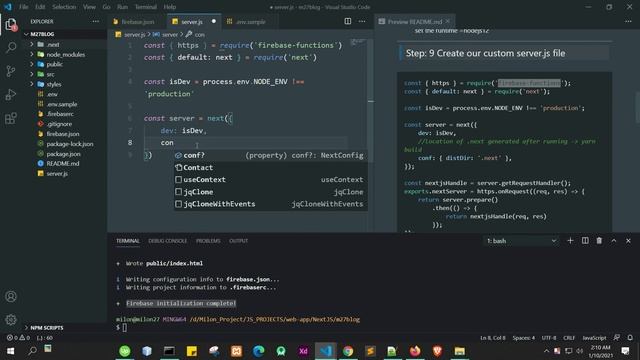Maximize the panel with up chevron
The width and height of the screenshot is (640, 360).
point(614,241)
